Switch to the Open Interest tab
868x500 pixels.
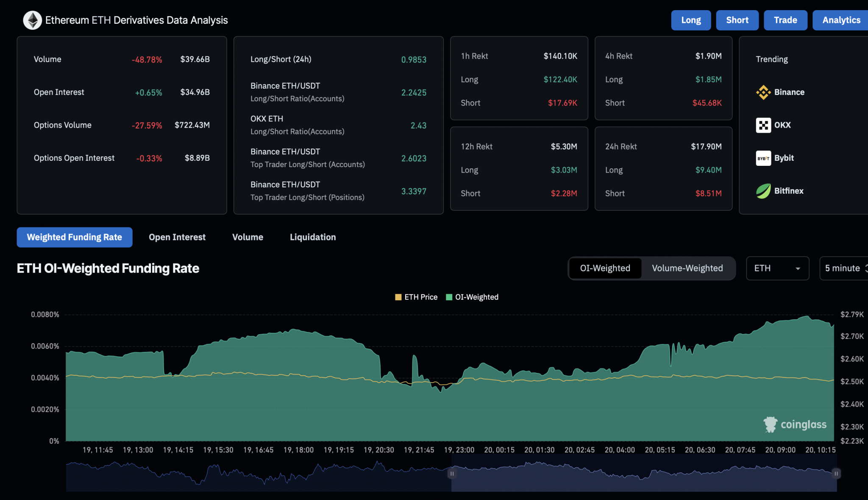pyautogui.click(x=177, y=237)
